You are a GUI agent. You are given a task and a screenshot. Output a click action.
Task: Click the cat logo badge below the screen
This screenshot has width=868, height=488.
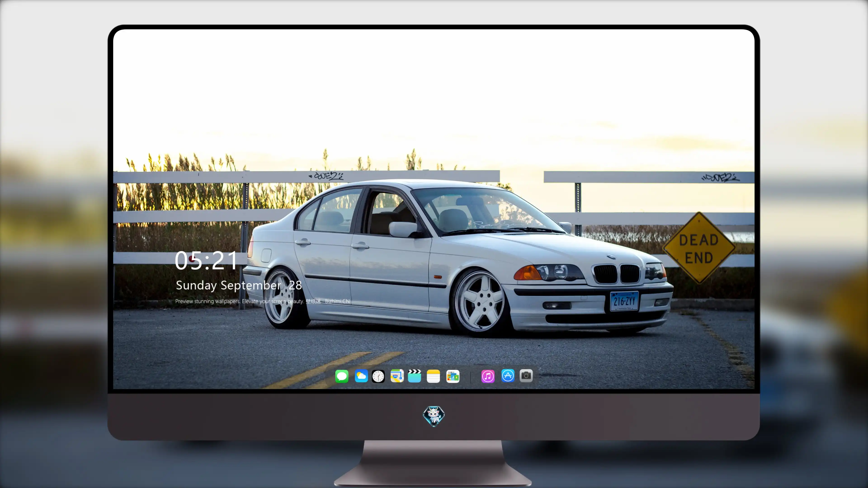434,416
